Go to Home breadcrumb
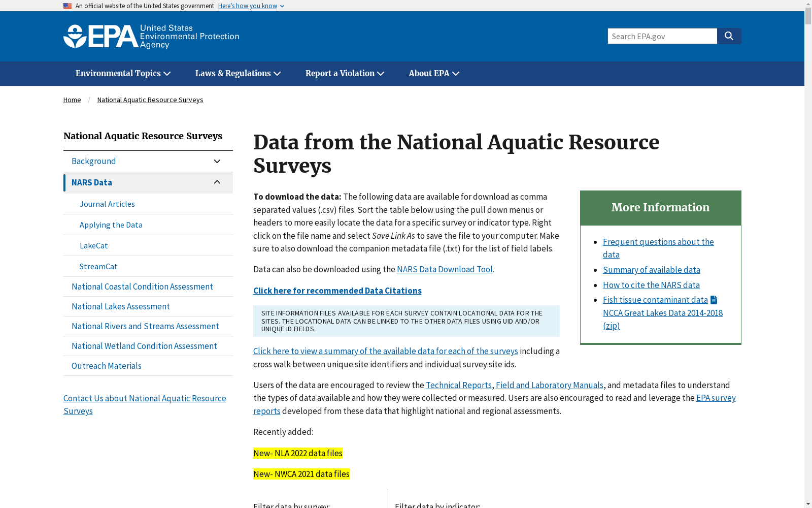 tap(72, 100)
